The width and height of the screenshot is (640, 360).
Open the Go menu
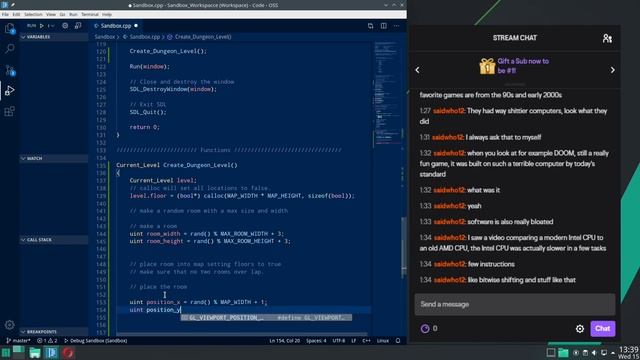[62, 14]
